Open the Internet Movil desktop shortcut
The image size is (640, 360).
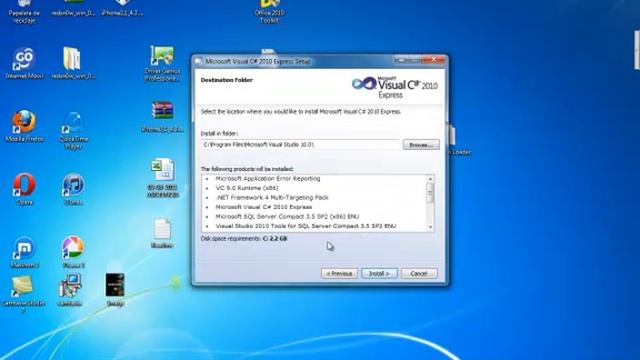[24, 63]
